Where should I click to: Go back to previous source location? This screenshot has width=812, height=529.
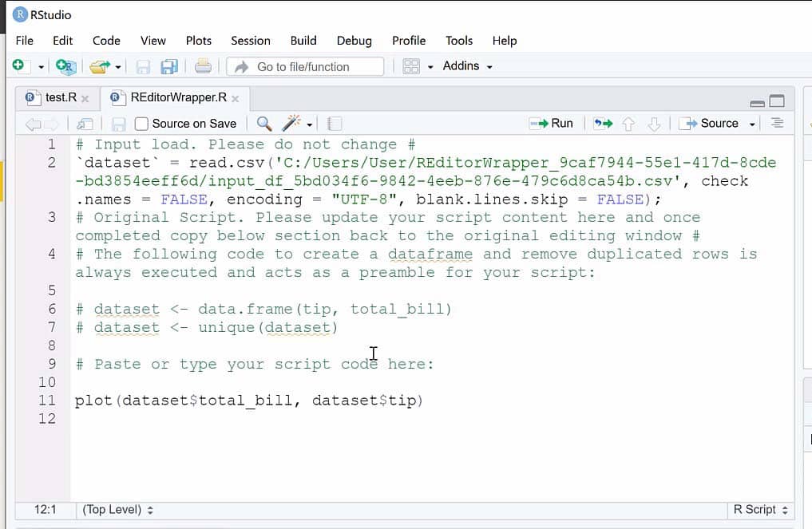[34, 124]
